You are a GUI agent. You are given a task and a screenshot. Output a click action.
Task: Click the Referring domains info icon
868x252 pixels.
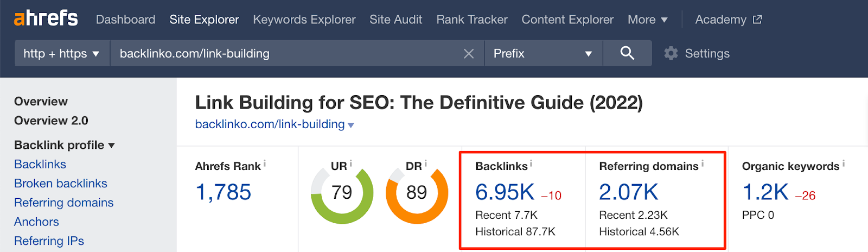[x=703, y=163]
